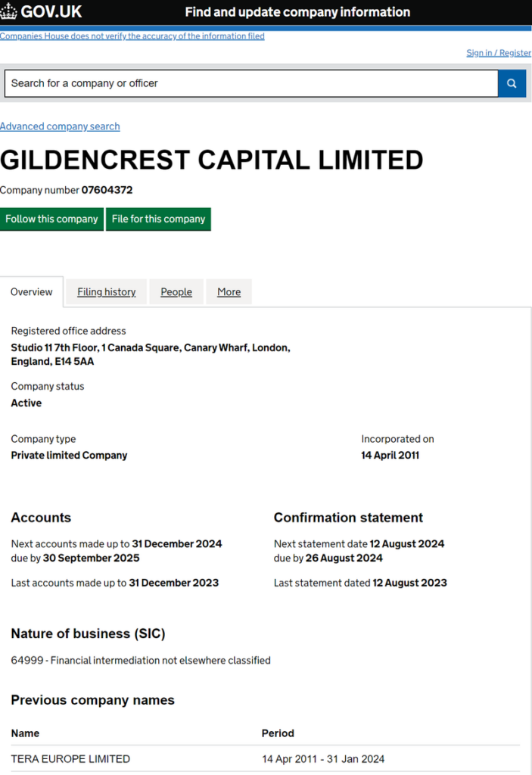Image resolution: width=532 pixels, height=775 pixels.
Task: Click the GILDENCREST CAPITAL LIMITED heading
Action: [212, 160]
